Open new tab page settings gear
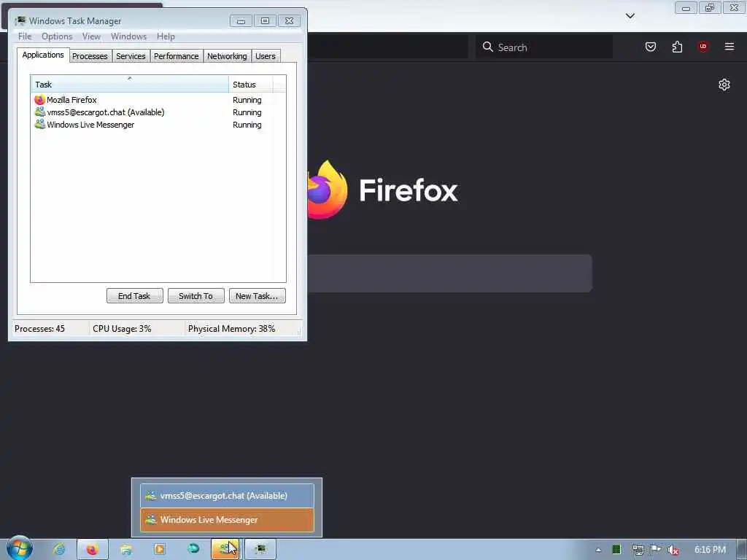This screenshot has height=560, width=747. [724, 85]
